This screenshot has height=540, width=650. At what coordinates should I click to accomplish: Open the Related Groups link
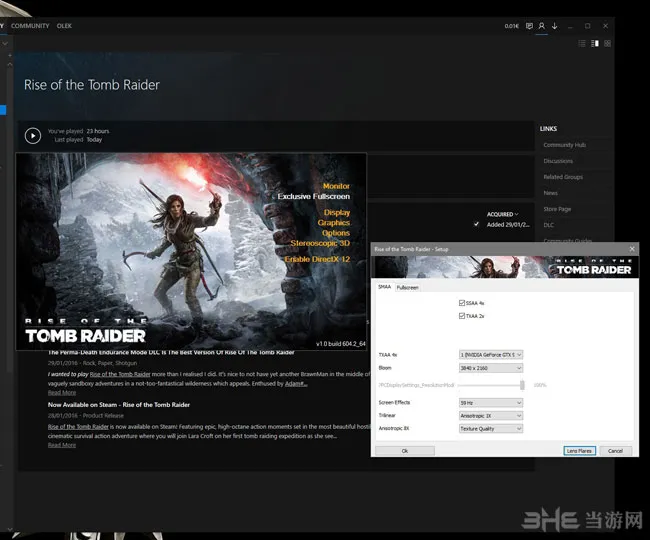coord(563,177)
